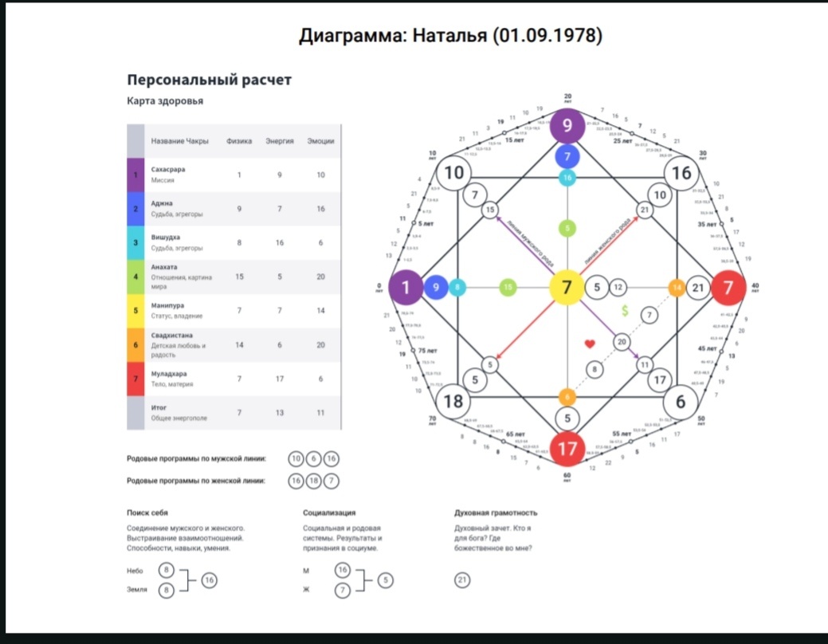828x644 pixels.
Task: Click the 'Поиск себя' heading
Action: point(147,512)
